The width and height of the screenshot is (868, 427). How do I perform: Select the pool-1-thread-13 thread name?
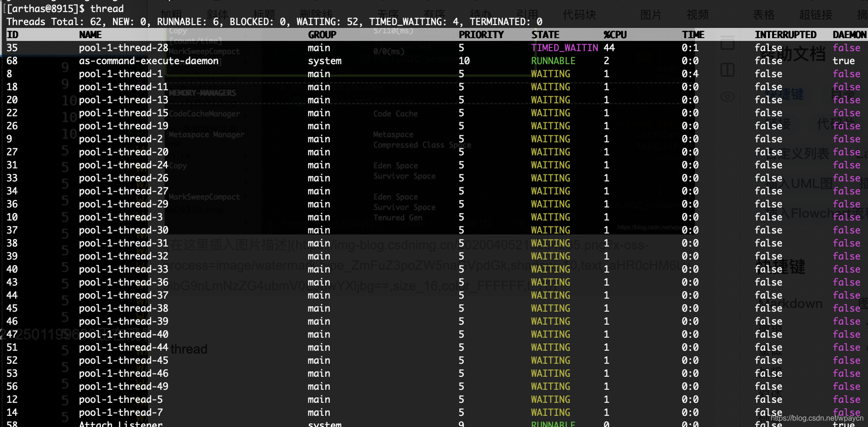click(x=124, y=100)
